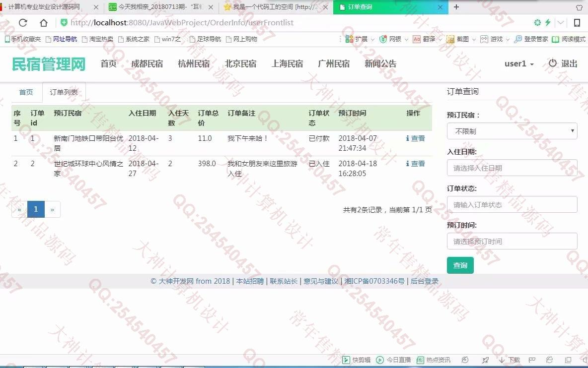Expand the address bar dropdown arrow
Viewport: 588px width, 368px height.
pos(561,23)
